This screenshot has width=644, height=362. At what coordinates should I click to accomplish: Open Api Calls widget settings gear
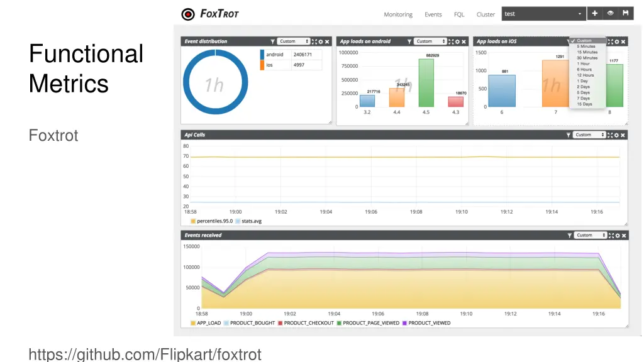click(x=616, y=135)
